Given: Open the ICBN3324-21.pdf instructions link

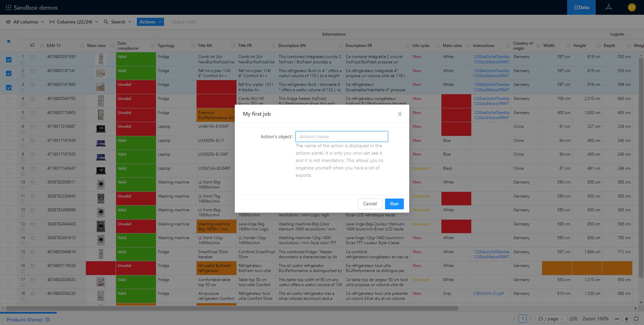Looking at the screenshot, I should pyautogui.click(x=488, y=293).
